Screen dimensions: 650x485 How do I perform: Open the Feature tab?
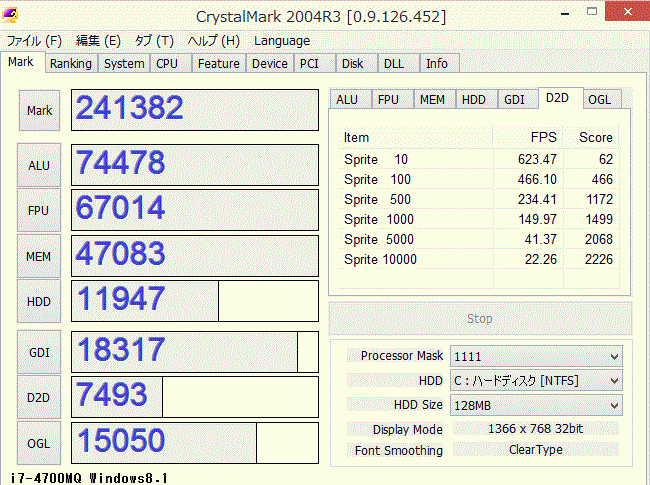[218, 63]
